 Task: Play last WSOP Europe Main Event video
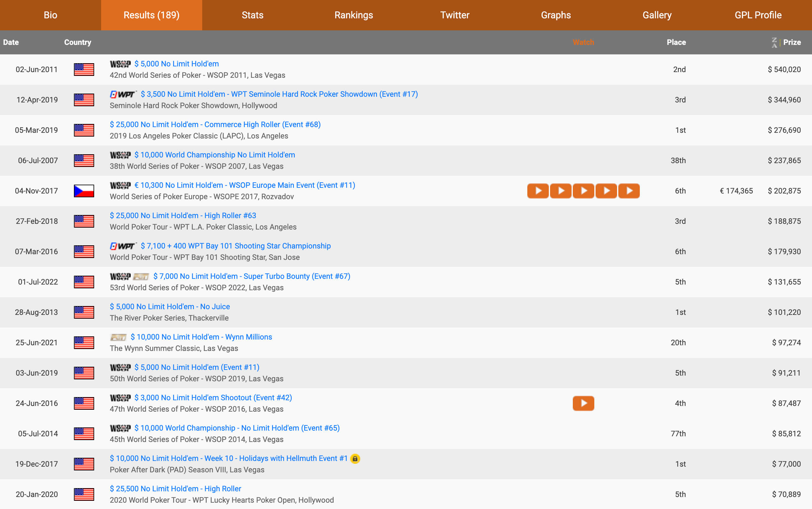629,191
